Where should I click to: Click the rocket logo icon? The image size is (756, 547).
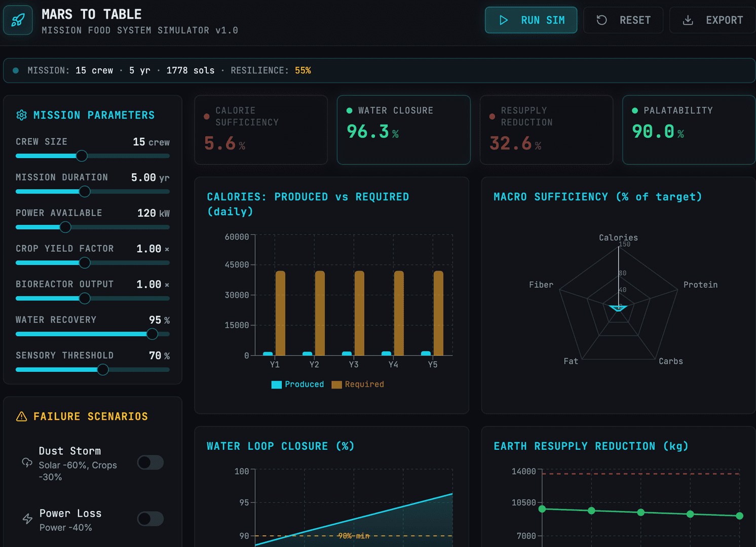click(x=18, y=20)
